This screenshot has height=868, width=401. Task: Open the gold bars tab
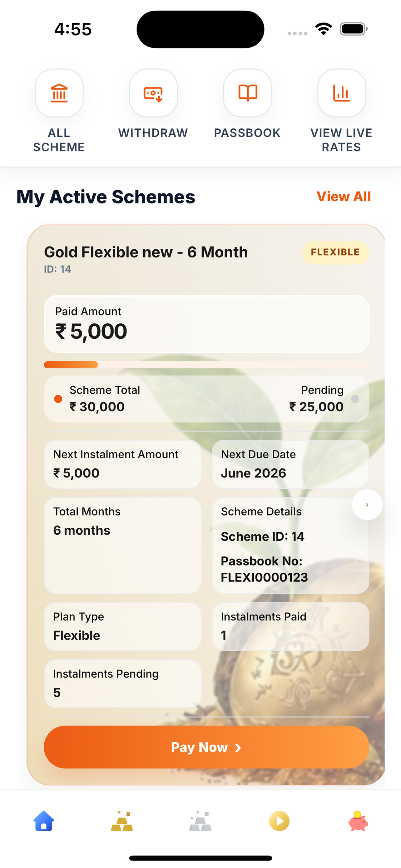pos(122,821)
